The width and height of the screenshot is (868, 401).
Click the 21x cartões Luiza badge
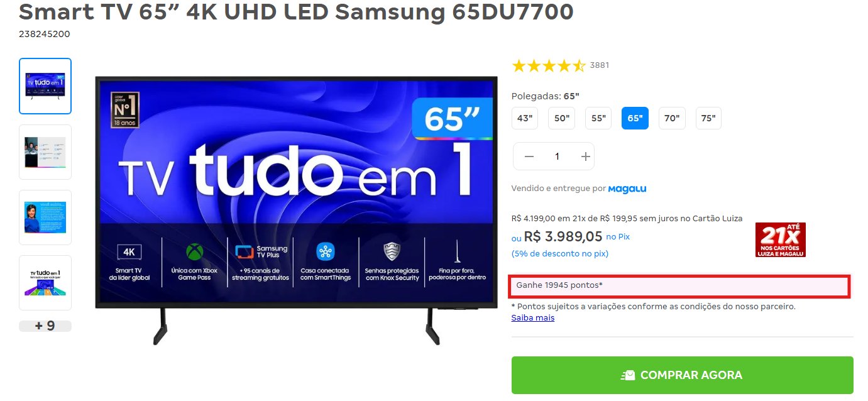(780, 239)
